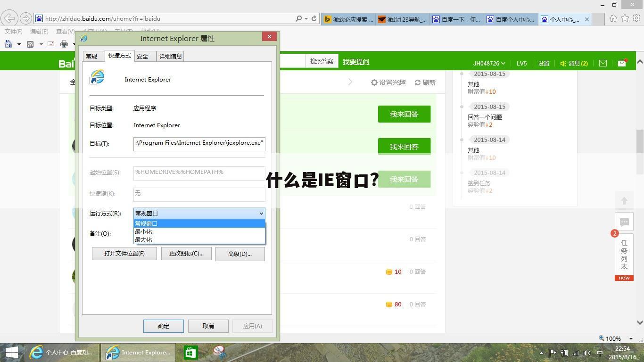This screenshot has height=362, width=644.
Task: Click the RSS feeds icon in the command bar
Action: pos(30,44)
